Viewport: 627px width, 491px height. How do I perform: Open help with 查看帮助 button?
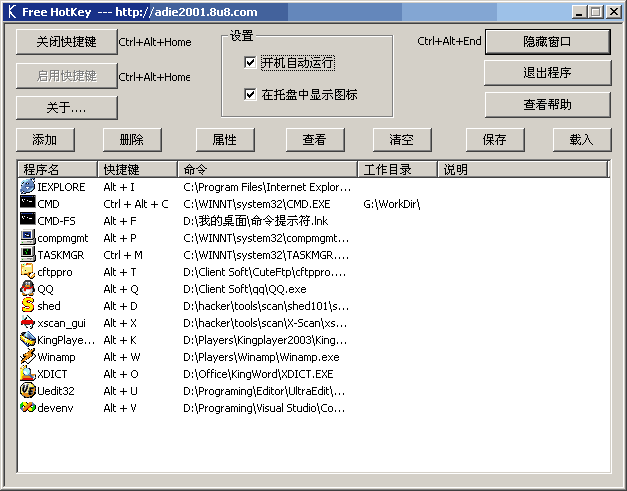coord(547,105)
